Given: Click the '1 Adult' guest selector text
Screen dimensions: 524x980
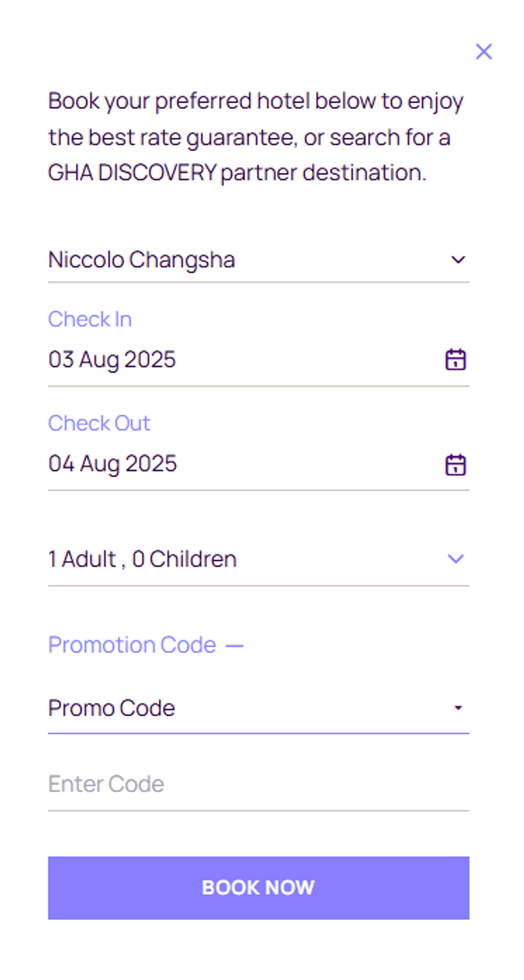Looking at the screenshot, I should coord(83,559).
